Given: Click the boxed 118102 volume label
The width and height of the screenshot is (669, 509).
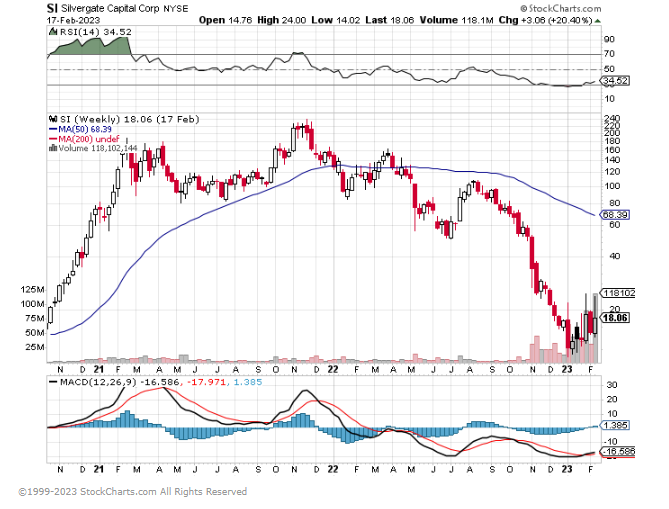Looking at the screenshot, I should click(618, 293).
